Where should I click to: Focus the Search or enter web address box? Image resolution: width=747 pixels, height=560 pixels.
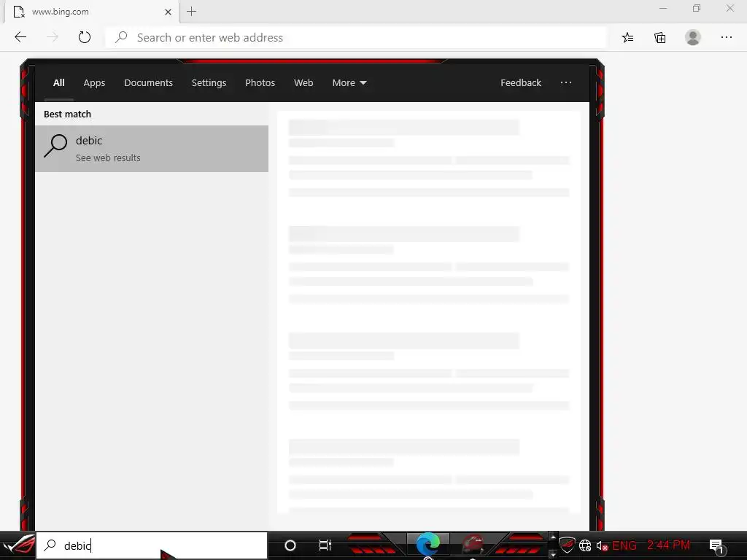point(356,37)
